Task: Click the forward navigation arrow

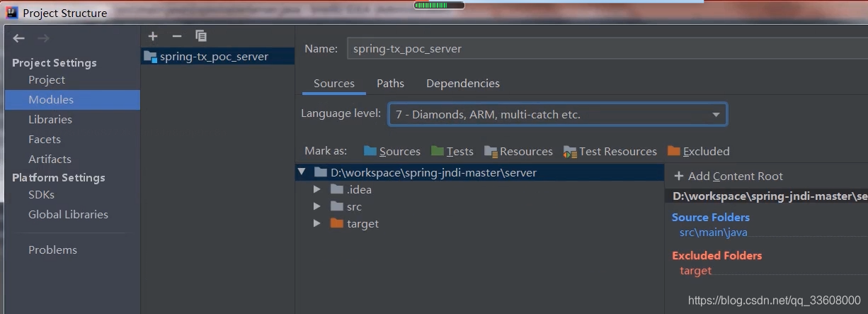Action: point(43,38)
